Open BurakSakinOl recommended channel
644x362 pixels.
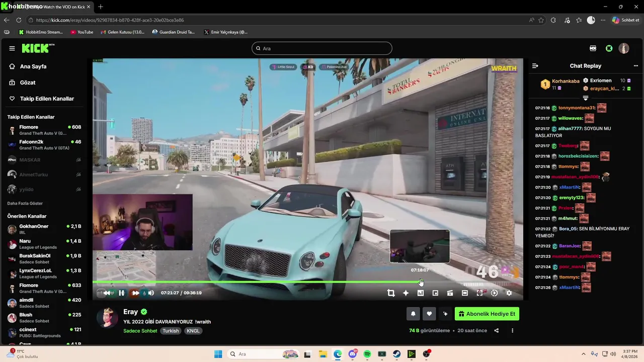44,259
